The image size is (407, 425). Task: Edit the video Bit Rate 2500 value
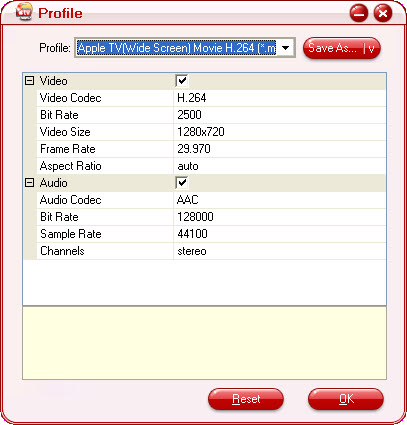coord(280,115)
